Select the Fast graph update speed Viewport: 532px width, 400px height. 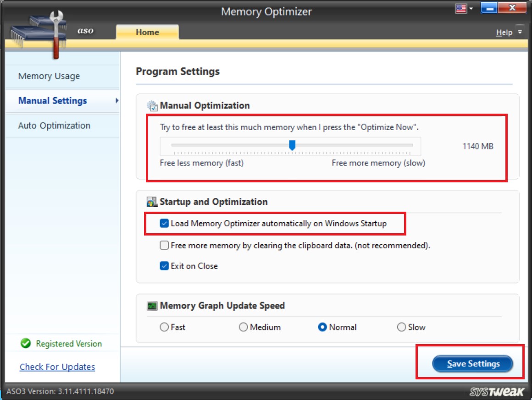(164, 327)
